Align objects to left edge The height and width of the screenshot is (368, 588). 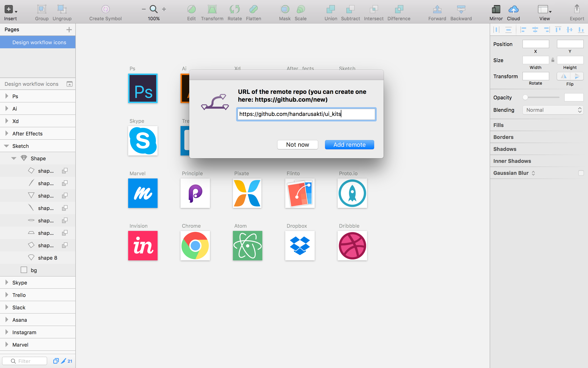(523, 30)
